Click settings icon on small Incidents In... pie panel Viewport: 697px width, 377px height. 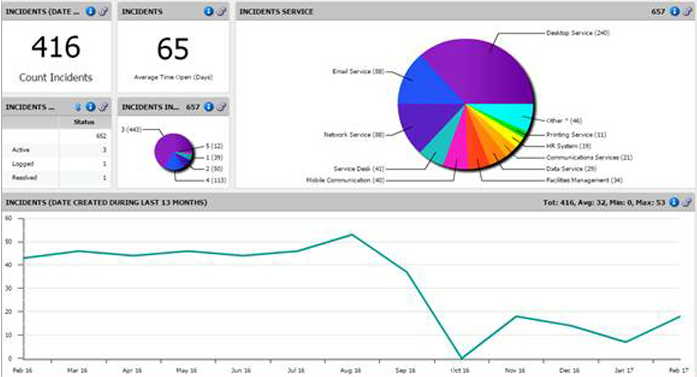tap(221, 107)
